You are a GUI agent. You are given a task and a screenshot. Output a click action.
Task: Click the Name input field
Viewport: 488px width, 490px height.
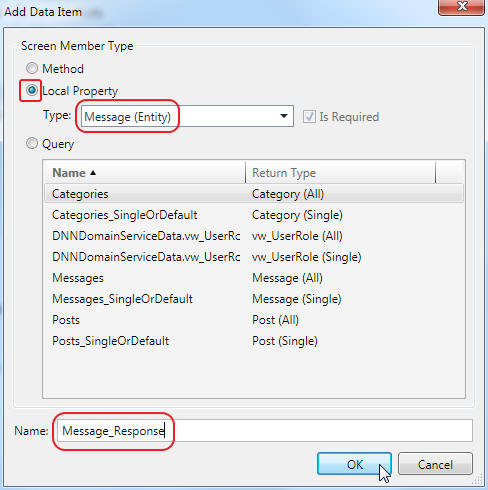[264, 431]
